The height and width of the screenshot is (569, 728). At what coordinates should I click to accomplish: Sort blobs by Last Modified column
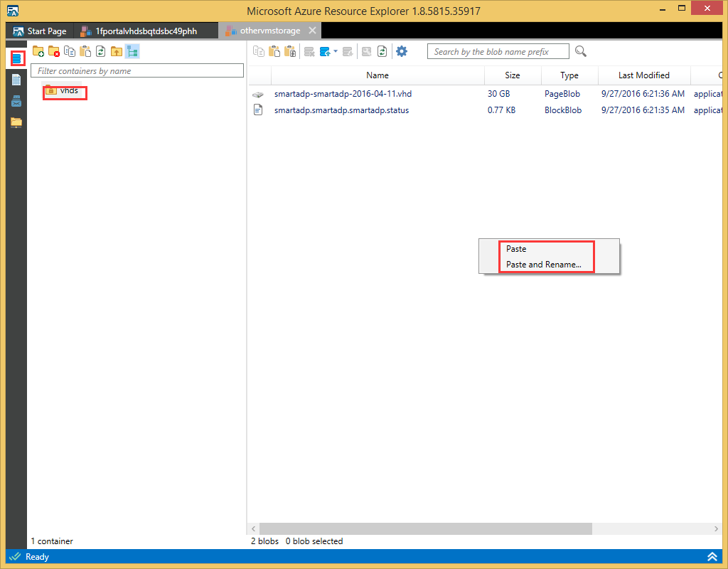pos(643,75)
